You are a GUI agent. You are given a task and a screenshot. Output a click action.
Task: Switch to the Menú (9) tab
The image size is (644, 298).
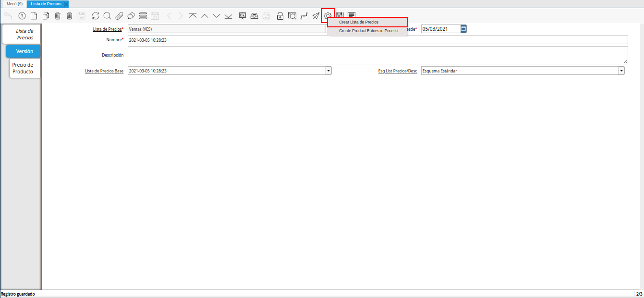[x=15, y=4]
